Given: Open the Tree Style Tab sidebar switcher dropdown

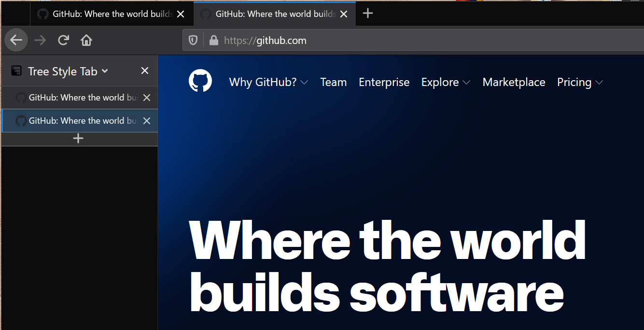Looking at the screenshot, I should 68,72.
